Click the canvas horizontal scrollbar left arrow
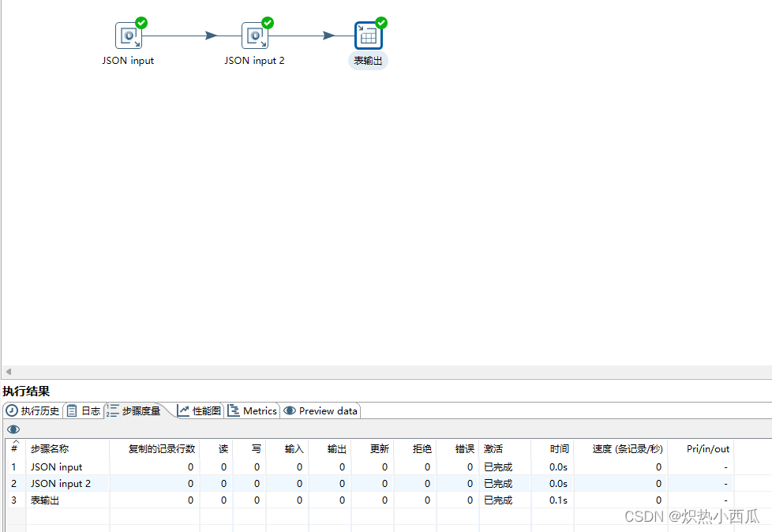Screen dimensions: 772x532 [8, 371]
